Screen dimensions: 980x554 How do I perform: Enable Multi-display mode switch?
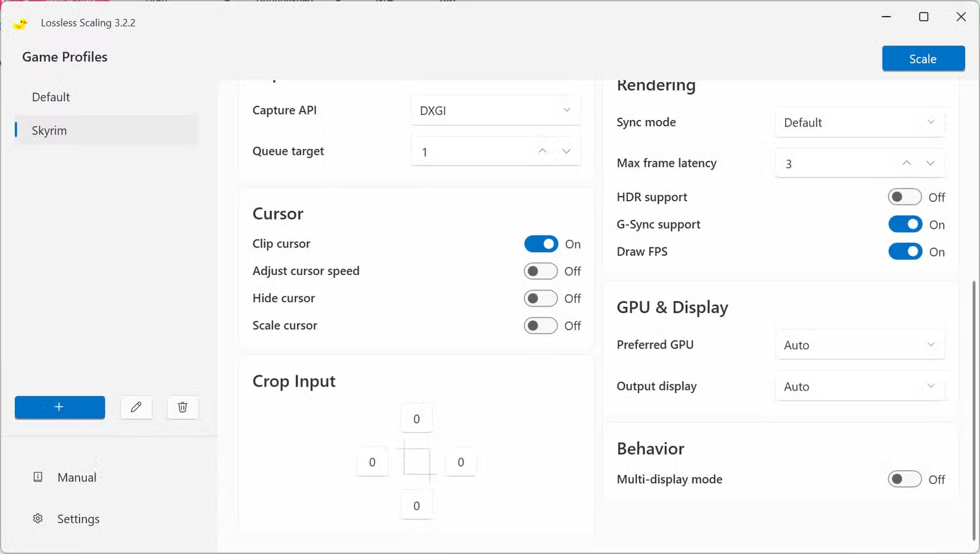[905, 479]
